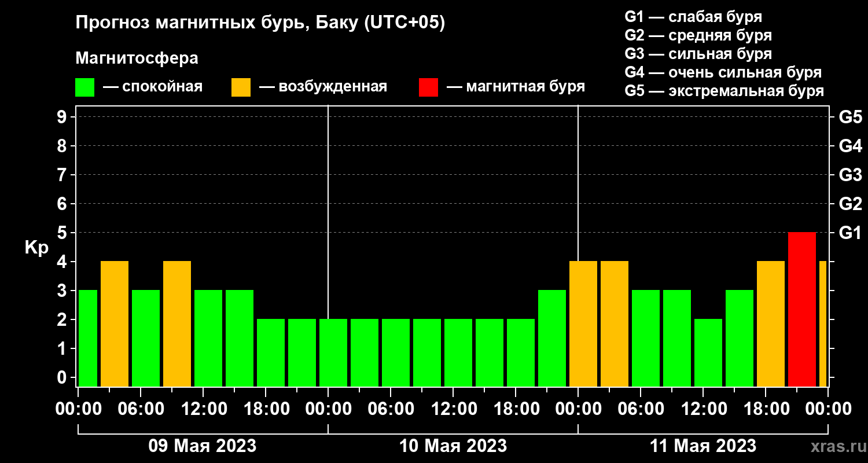The height and width of the screenshot is (463, 868).
Task: Select the yellow 18:00–21:00 bar on 11 Мая
Action: (771, 324)
